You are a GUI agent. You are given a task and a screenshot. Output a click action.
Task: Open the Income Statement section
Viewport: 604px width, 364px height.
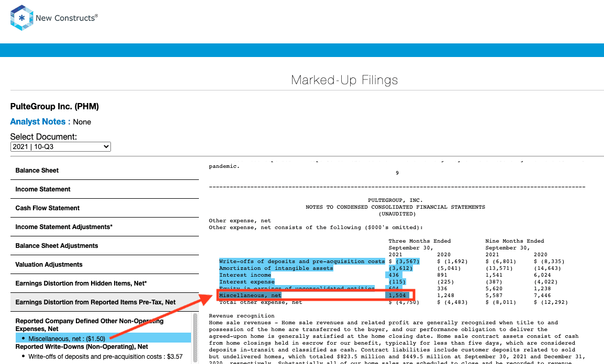click(104, 189)
